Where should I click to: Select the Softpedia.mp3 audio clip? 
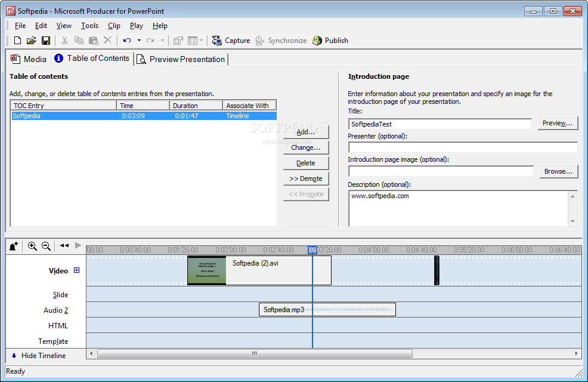[x=327, y=310]
